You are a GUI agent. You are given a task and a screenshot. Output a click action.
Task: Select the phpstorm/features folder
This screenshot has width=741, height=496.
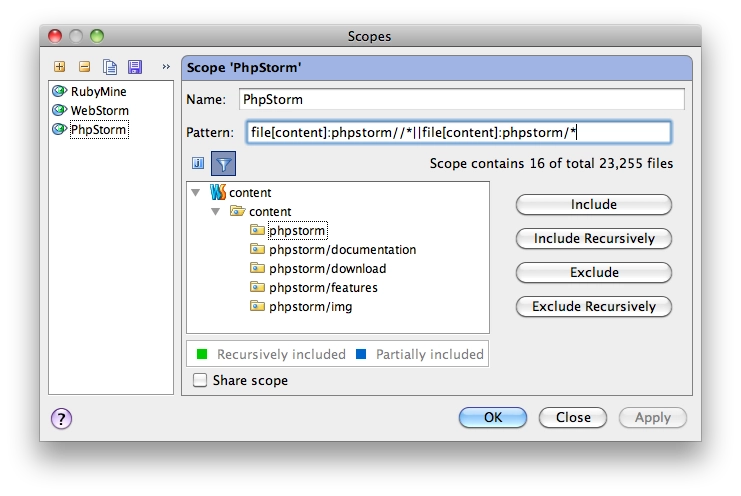click(323, 287)
